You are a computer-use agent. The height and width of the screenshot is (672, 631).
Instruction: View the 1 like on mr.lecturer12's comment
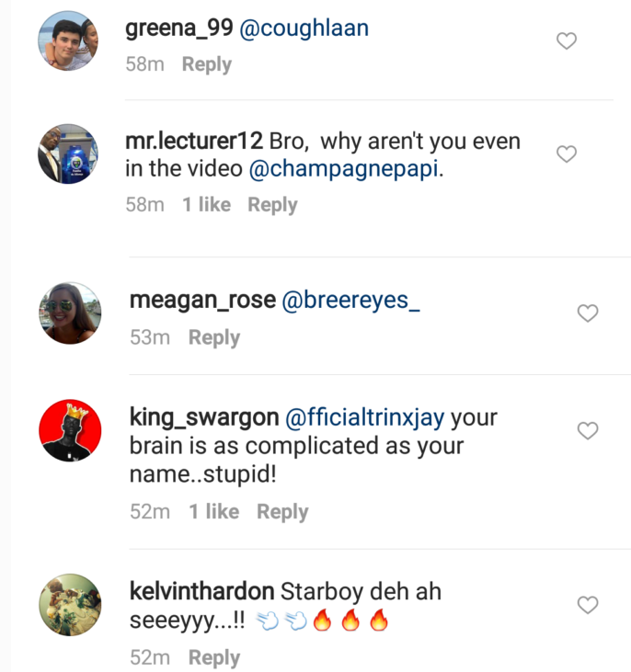pos(206,205)
